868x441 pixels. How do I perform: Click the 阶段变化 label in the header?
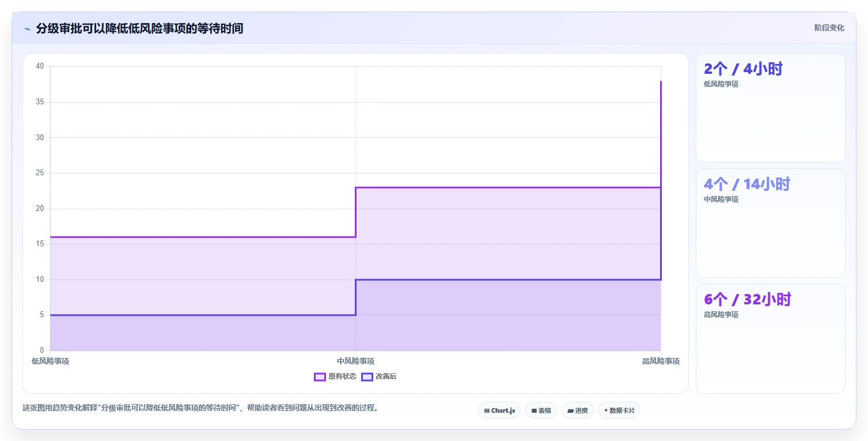[x=829, y=28]
